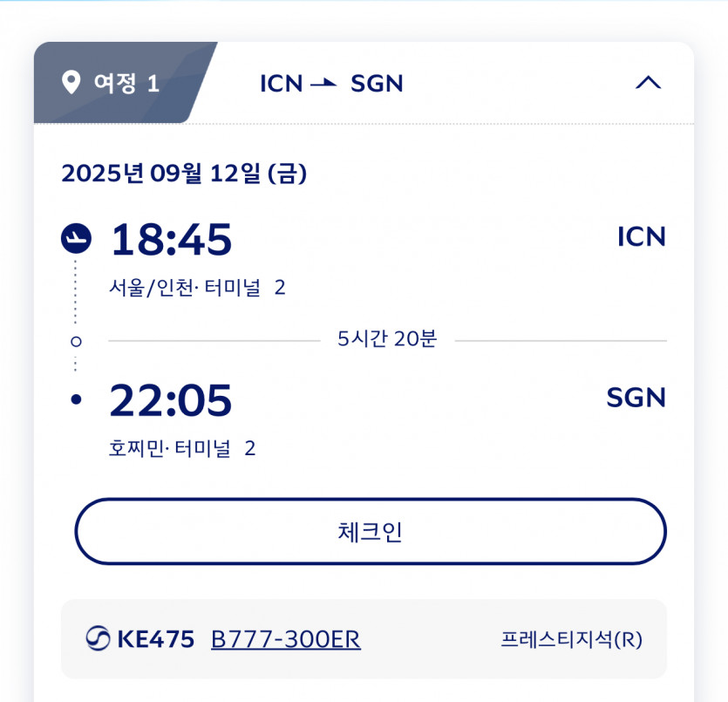The width and height of the screenshot is (728, 702).
Task: Click the SGN airport code beside 22:05
Action: tap(636, 399)
